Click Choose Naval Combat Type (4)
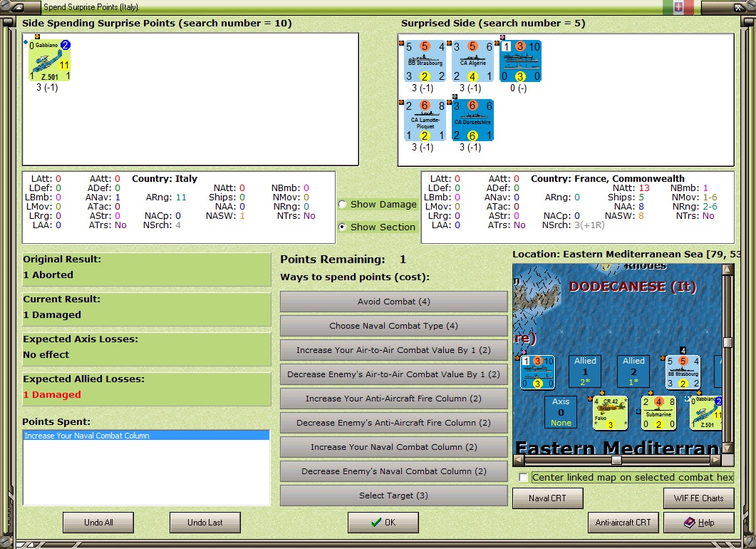The image size is (756, 549). click(393, 326)
